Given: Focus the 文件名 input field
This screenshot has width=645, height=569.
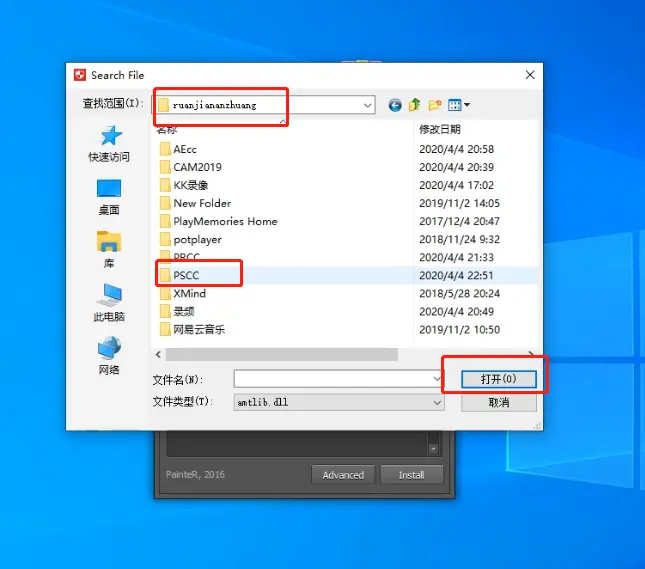Looking at the screenshot, I should (339, 379).
